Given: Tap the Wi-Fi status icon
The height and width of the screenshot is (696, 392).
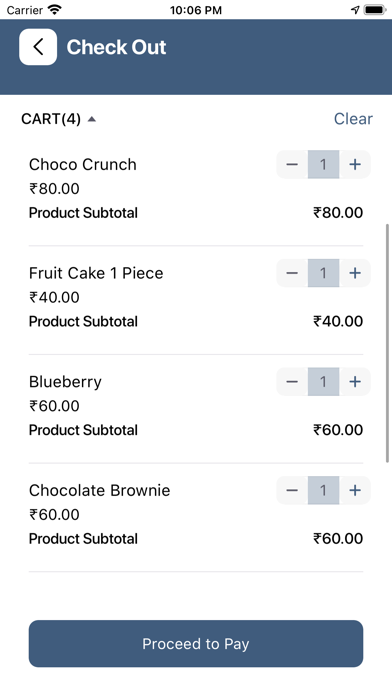Looking at the screenshot, I should tap(55, 10).
